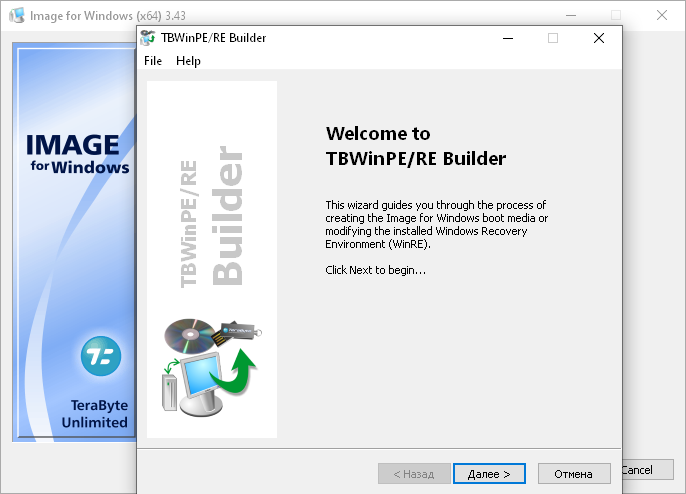This screenshot has height=494, width=686.
Task: Click the CD and USB drive graphic
Action: pos(213,336)
